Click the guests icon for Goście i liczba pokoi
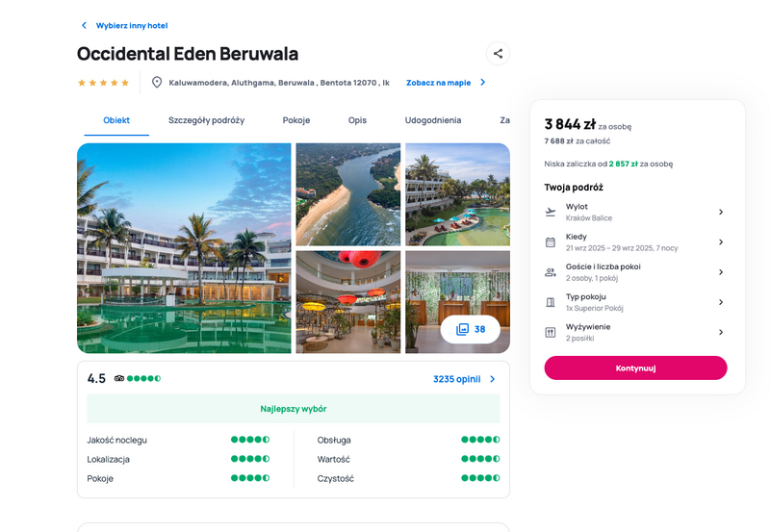 (x=551, y=272)
